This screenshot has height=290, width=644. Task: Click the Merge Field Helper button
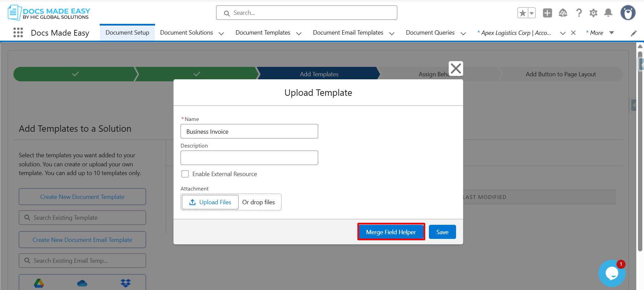(391, 232)
